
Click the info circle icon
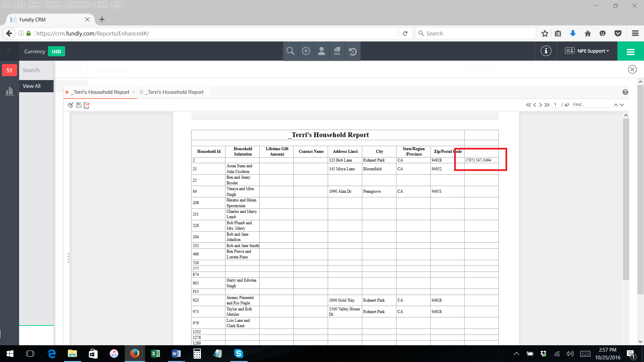pos(546,51)
